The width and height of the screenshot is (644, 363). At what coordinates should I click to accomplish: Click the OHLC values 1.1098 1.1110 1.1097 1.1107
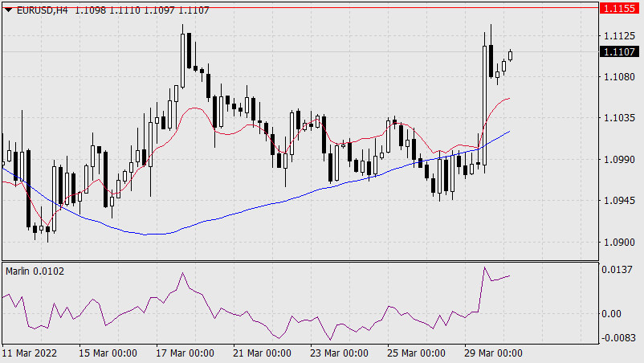142,10
